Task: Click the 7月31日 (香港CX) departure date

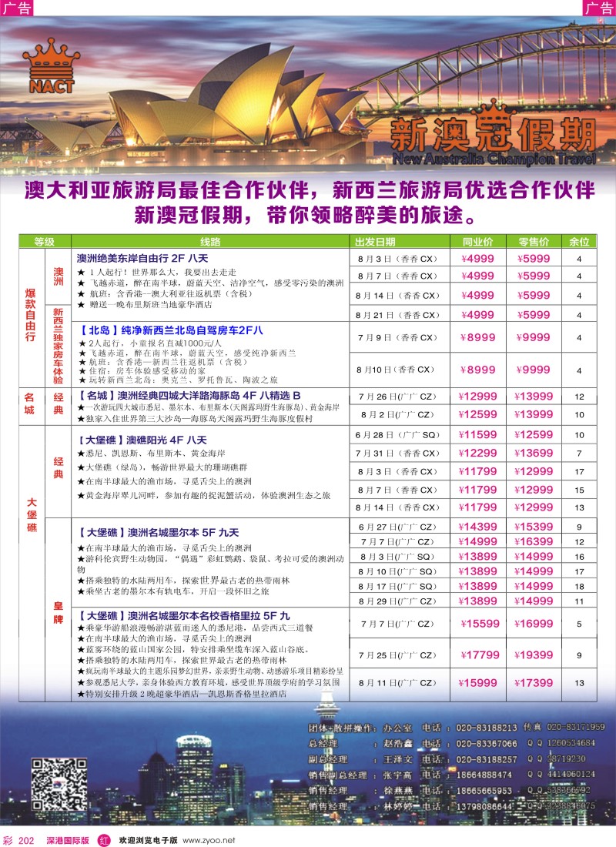Action: coord(397,454)
